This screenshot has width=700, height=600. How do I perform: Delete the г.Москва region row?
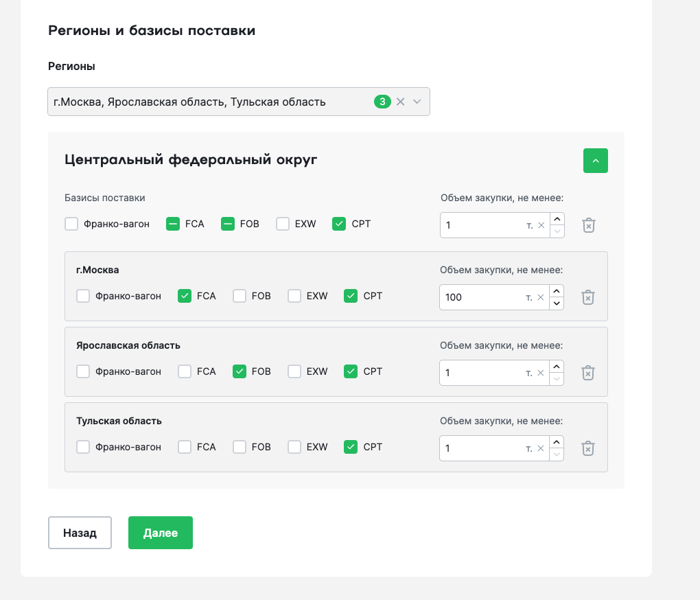tap(588, 297)
